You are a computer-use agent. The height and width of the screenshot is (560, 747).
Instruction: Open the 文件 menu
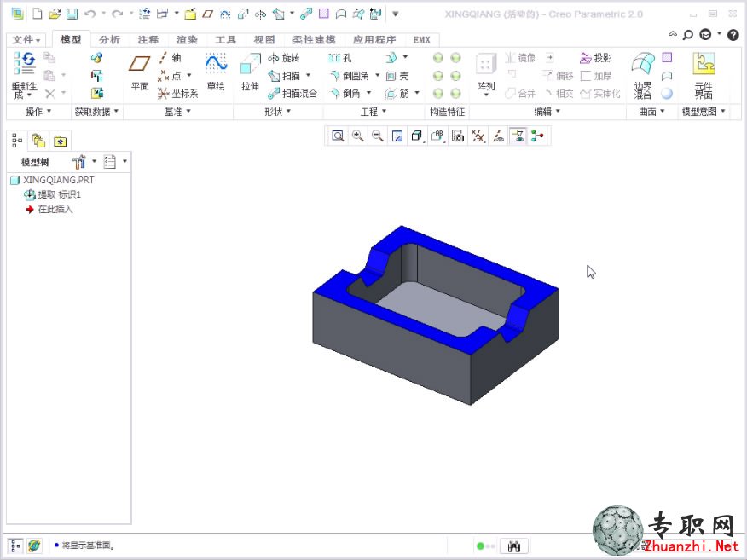click(26, 39)
